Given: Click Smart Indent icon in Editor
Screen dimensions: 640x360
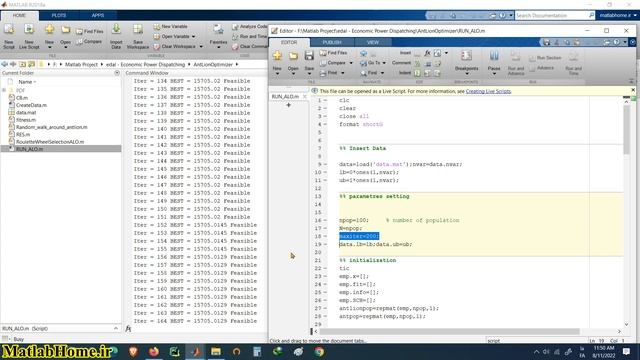Looking at the screenshot, I should point(417,73).
